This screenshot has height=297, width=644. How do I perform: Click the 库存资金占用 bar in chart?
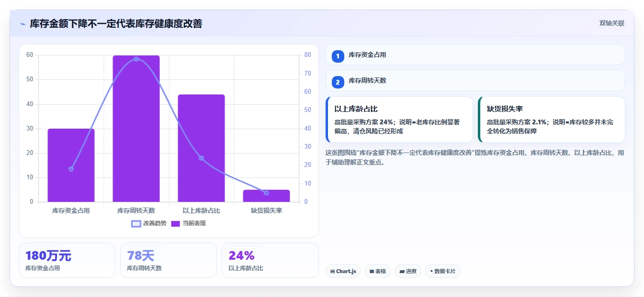(71, 165)
